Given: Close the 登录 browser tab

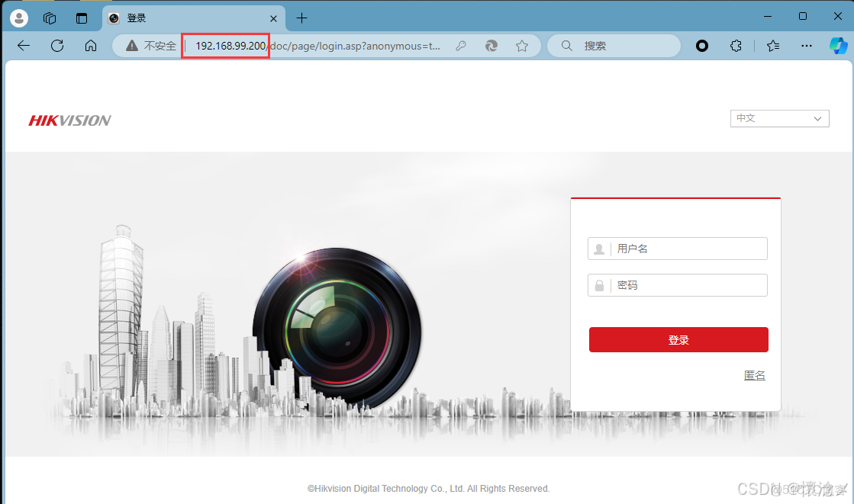Looking at the screenshot, I should 273,18.
